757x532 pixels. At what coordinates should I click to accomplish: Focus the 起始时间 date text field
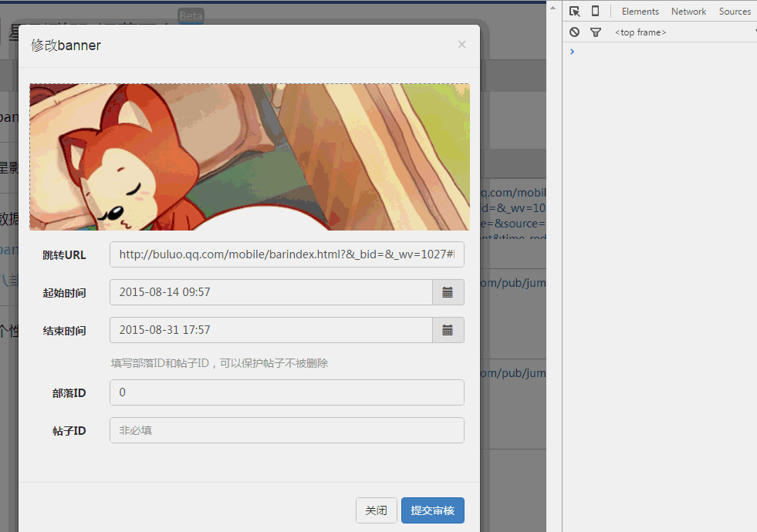tap(271, 292)
